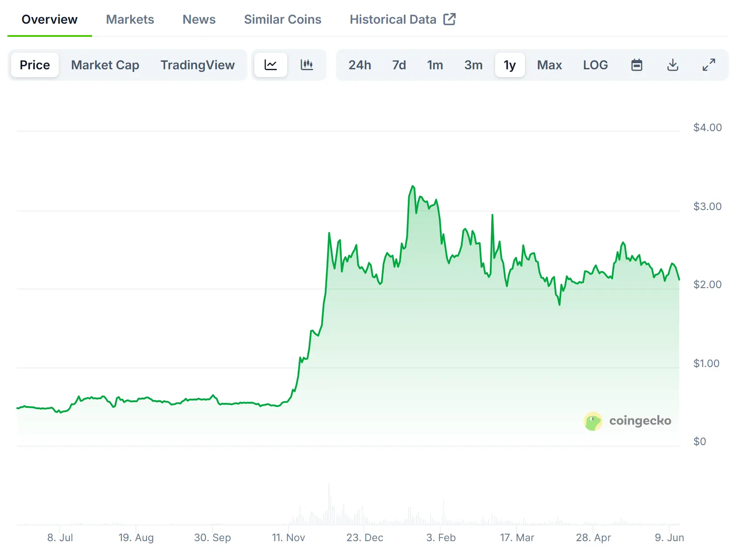Show the Market Cap chart

coord(105,65)
